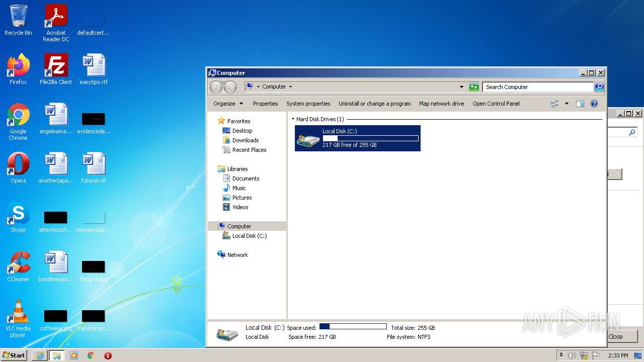Screen dimensions: 644x362
Task: Open easytips.rtf document on desktop
Action: coord(94,69)
